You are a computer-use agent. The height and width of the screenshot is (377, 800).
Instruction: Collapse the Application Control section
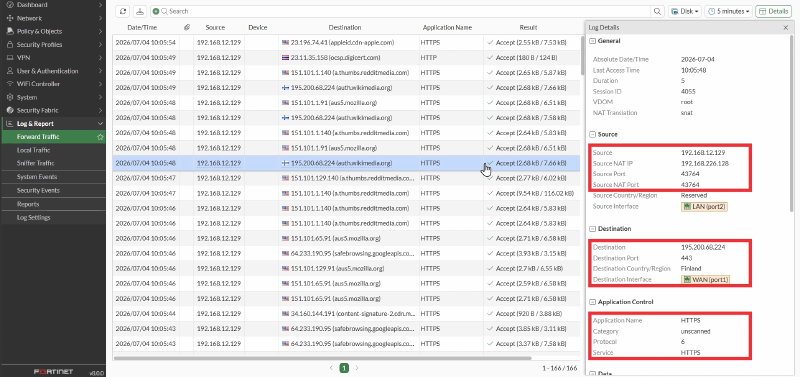[x=592, y=302]
